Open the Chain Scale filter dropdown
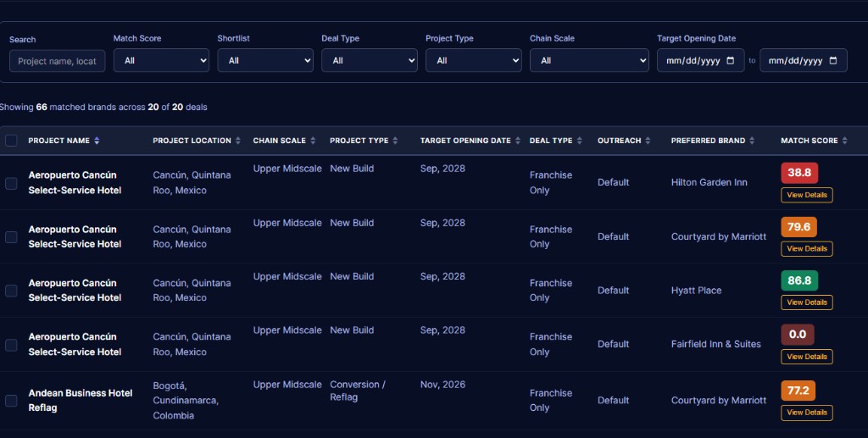 589,60
